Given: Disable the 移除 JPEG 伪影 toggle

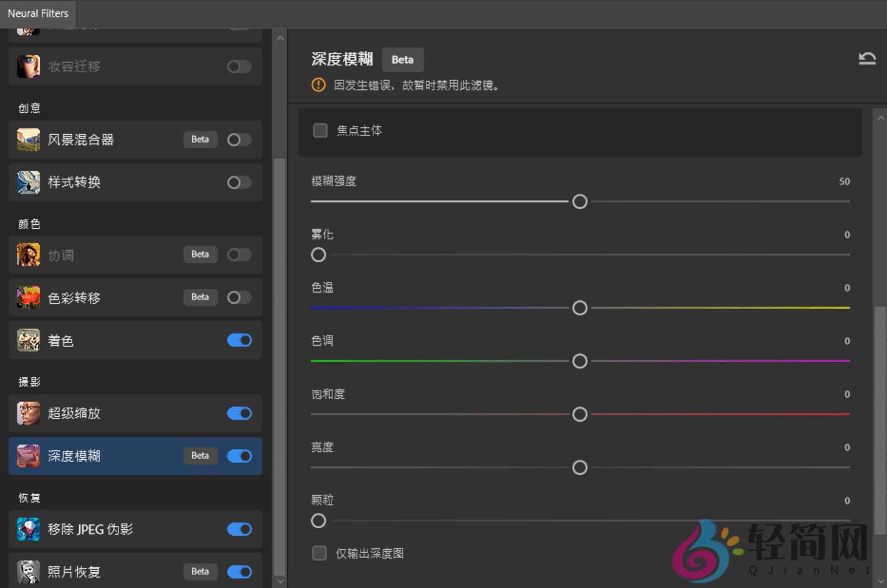Looking at the screenshot, I should pos(239,529).
